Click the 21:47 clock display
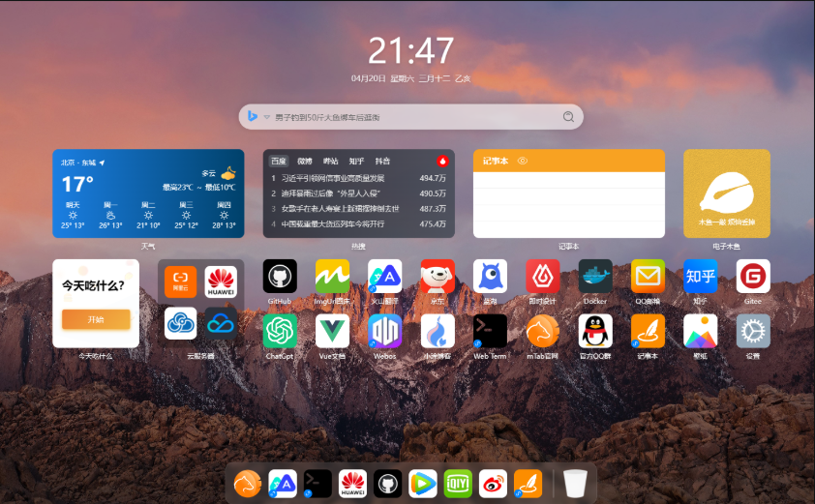Screen dimensions: 815x504 coord(411,51)
